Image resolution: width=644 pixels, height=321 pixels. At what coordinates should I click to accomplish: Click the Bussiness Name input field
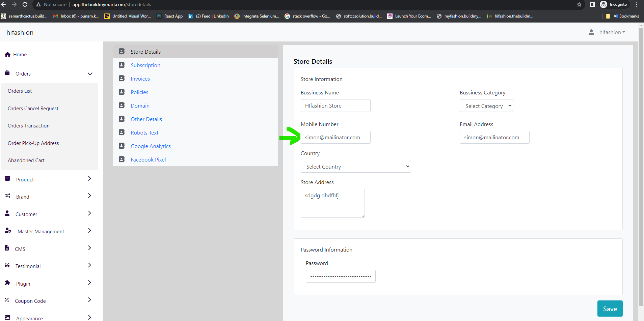[x=336, y=106]
